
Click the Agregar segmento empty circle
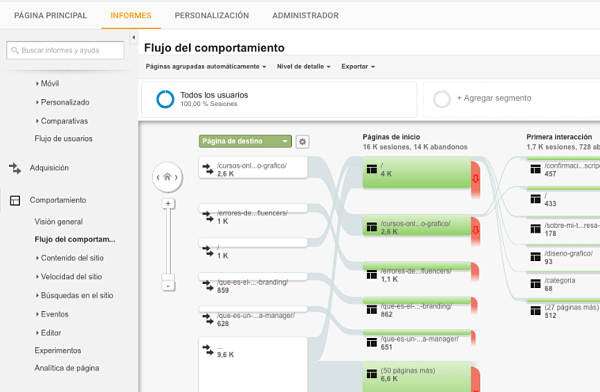[x=442, y=99]
